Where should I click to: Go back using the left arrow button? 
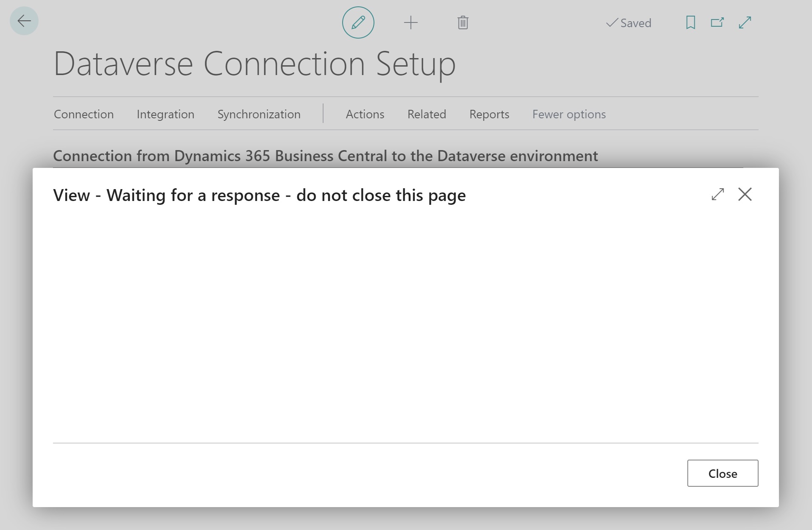tap(24, 21)
